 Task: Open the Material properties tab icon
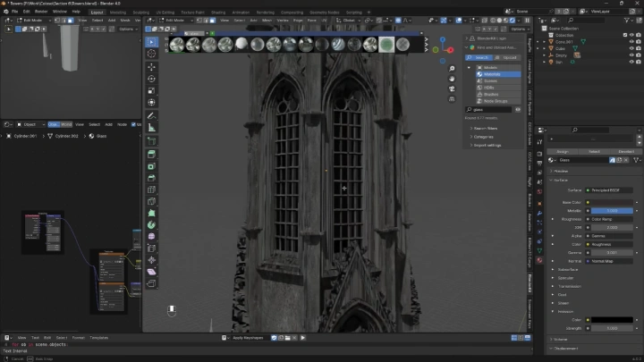point(539,260)
